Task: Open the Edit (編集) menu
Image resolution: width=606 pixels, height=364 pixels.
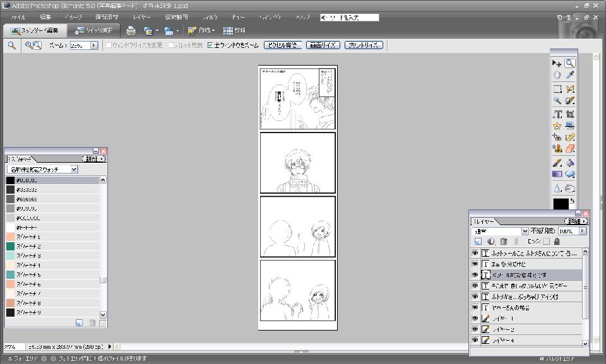Action: [45, 17]
